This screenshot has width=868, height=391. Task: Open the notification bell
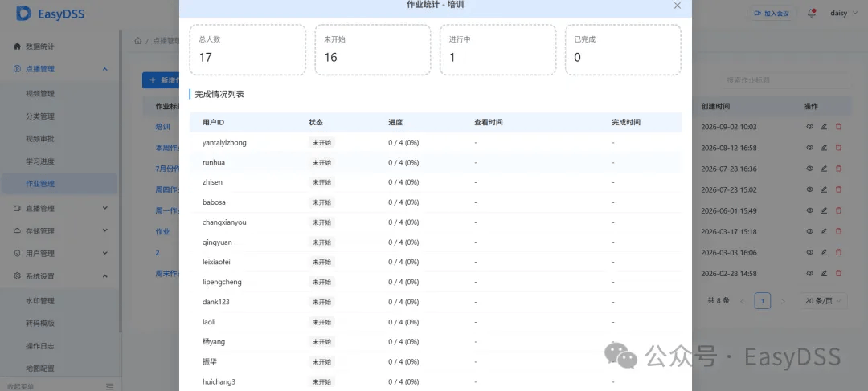[812, 14]
